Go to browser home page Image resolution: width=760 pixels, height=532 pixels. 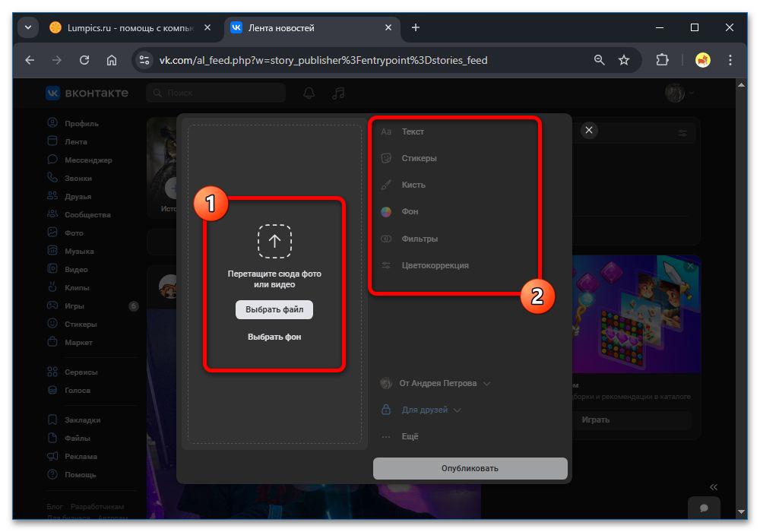[112, 60]
